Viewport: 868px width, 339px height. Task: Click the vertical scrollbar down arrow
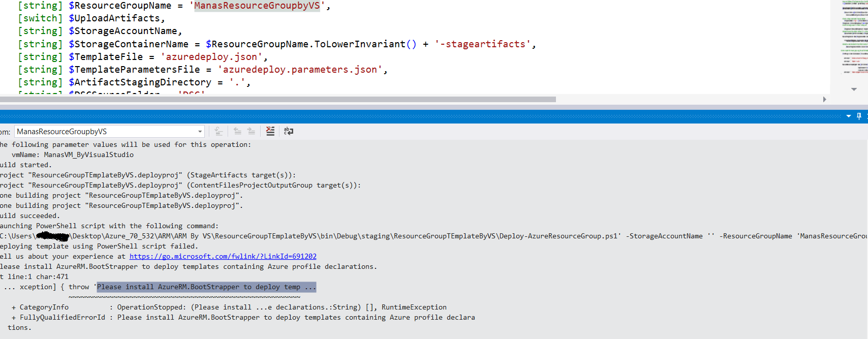tap(854, 89)
